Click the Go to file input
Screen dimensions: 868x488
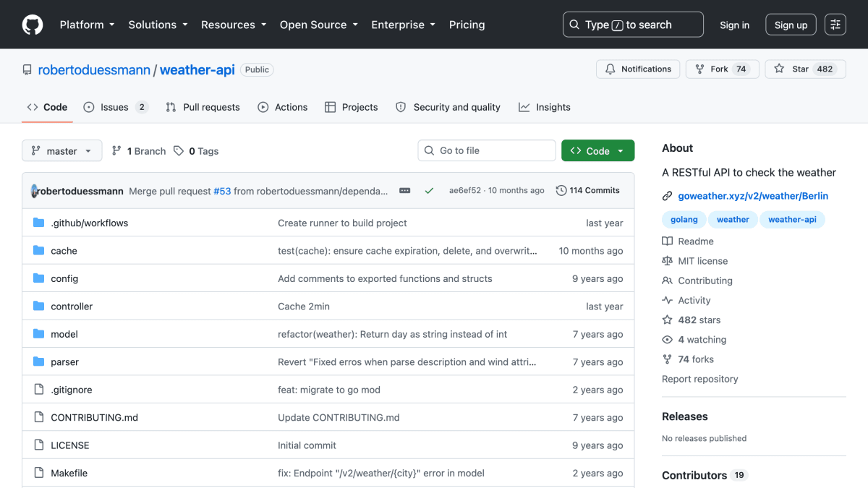(x=487, y=150)
